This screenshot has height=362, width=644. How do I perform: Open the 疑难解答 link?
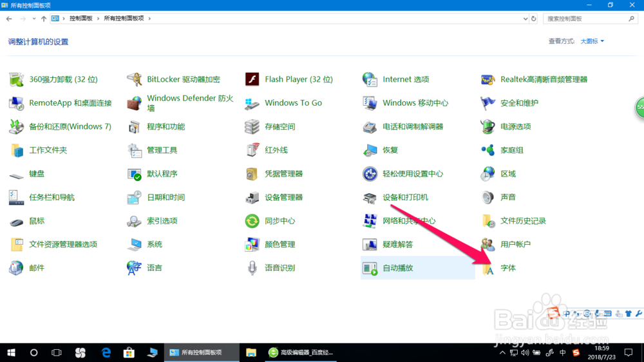pos(398,245)
